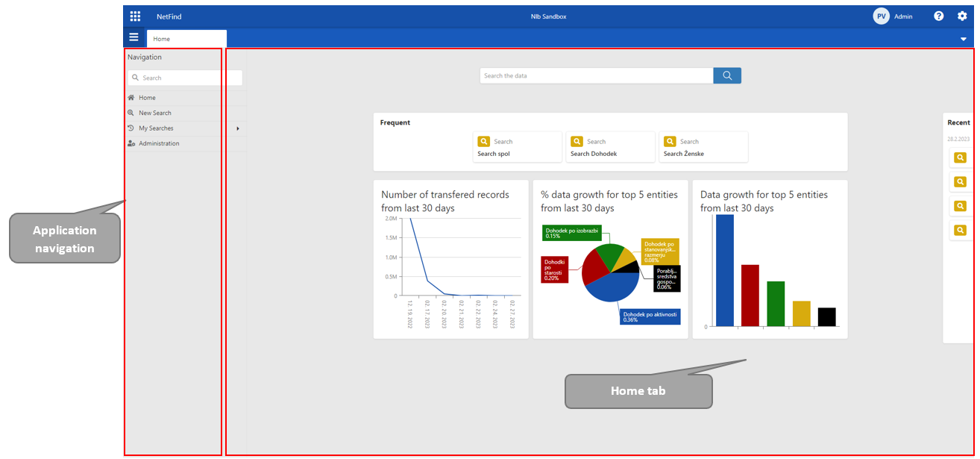Open New Search from navigation
This screenshot has width=980, height=459.
coord(154,113)
